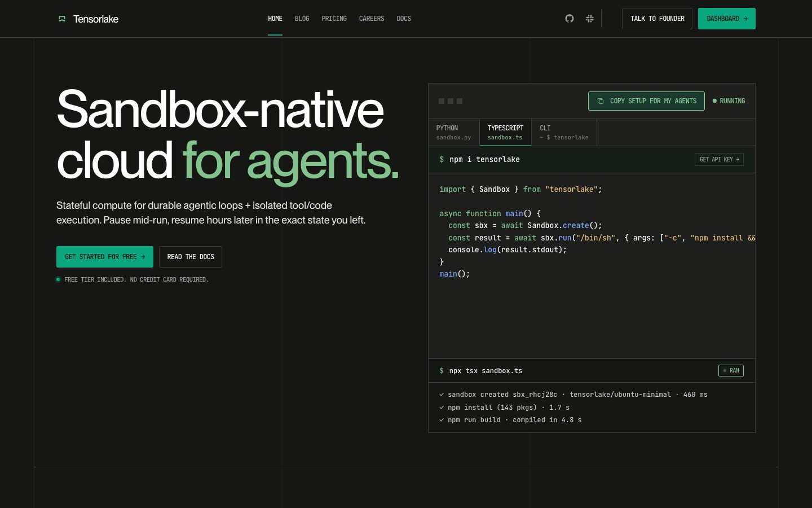The image size is (812, 508).
Task: Click the 'npx tsx sandbox.ts' command
Action: coord(486,371)
